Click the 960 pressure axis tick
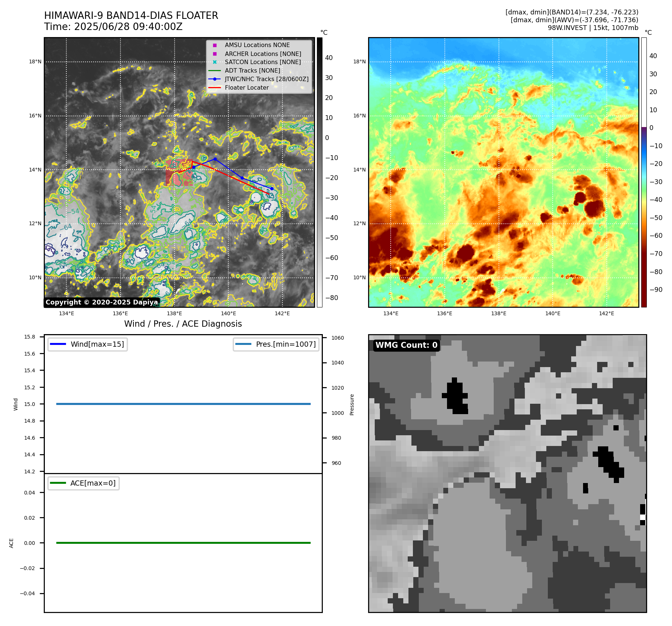Viewport: 672px width, 626px height. tap(337, 463)
